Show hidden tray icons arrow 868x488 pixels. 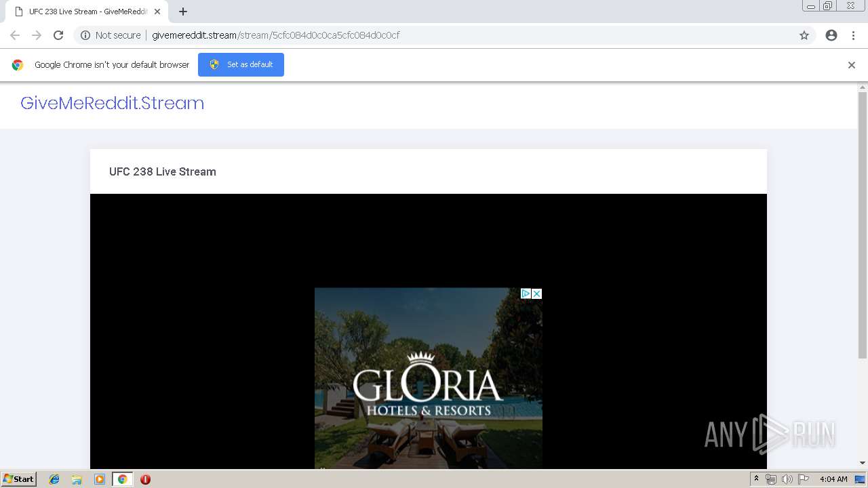(756, 479)
